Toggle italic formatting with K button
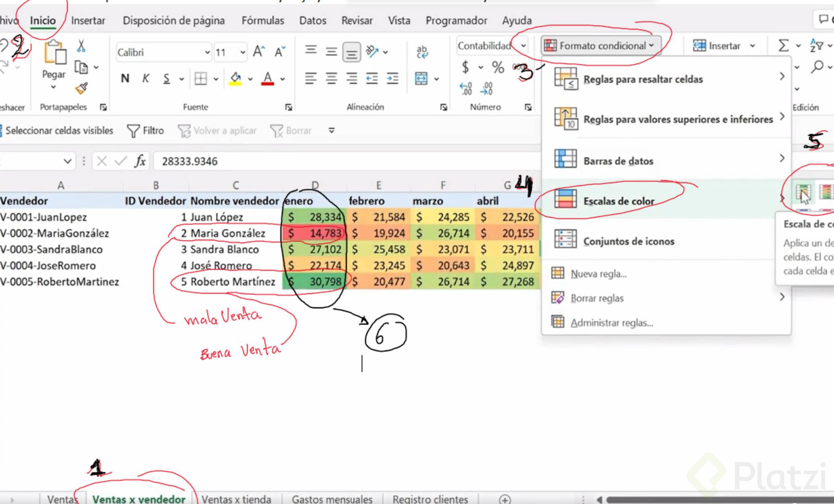 point(146,78)
